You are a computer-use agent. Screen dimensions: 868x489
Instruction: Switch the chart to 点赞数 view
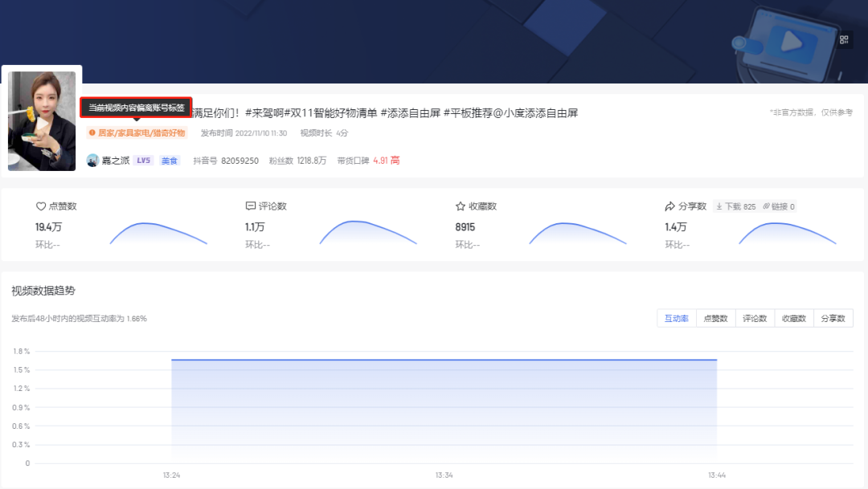(714, 318)
